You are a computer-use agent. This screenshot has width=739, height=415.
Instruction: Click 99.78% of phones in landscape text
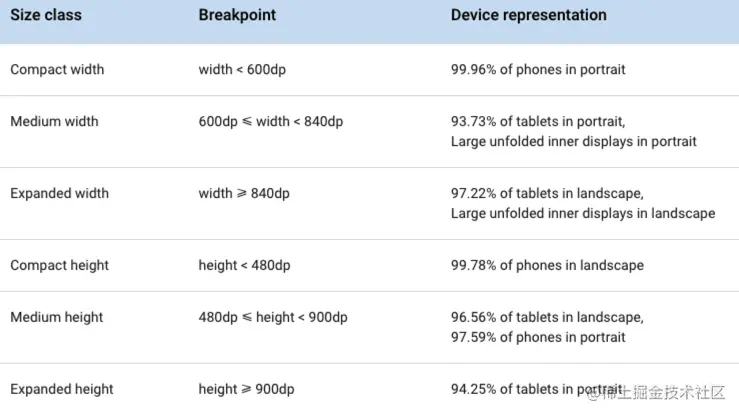pos(547,266)
